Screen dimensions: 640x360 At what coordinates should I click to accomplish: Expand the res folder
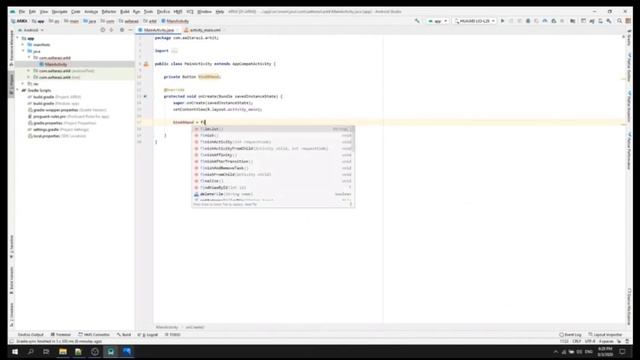(23, 84)
